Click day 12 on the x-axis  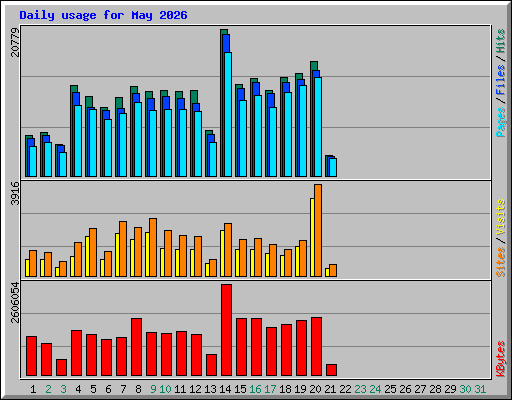click(195, 389)
